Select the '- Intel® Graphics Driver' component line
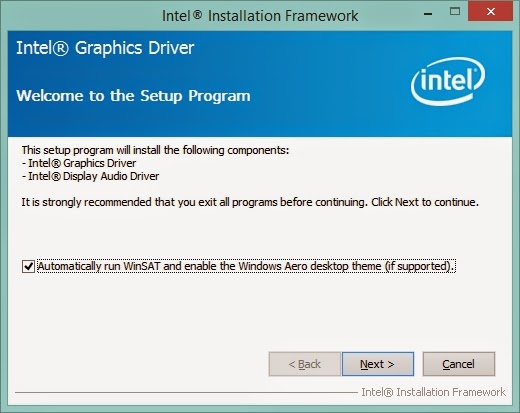The width and height of the screenshot is (520, 413). tap(79, 163)
